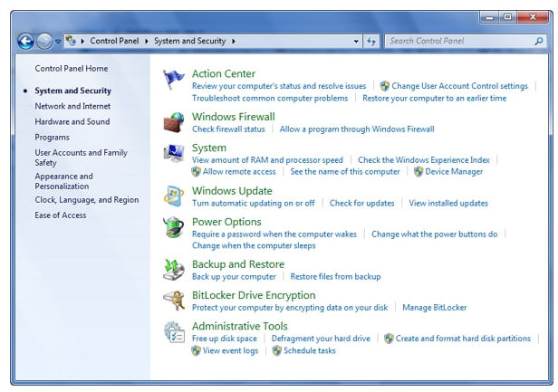Click the refresh button beside address bar
This screenshot has width=558, height=392.
371,41
